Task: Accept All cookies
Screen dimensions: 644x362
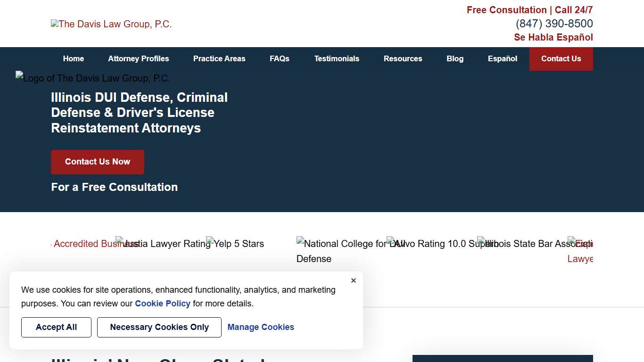Action: coord(56,327)
